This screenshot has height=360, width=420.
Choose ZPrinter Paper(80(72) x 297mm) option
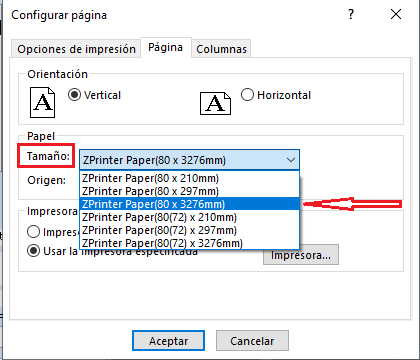click(x=189, y=230)
